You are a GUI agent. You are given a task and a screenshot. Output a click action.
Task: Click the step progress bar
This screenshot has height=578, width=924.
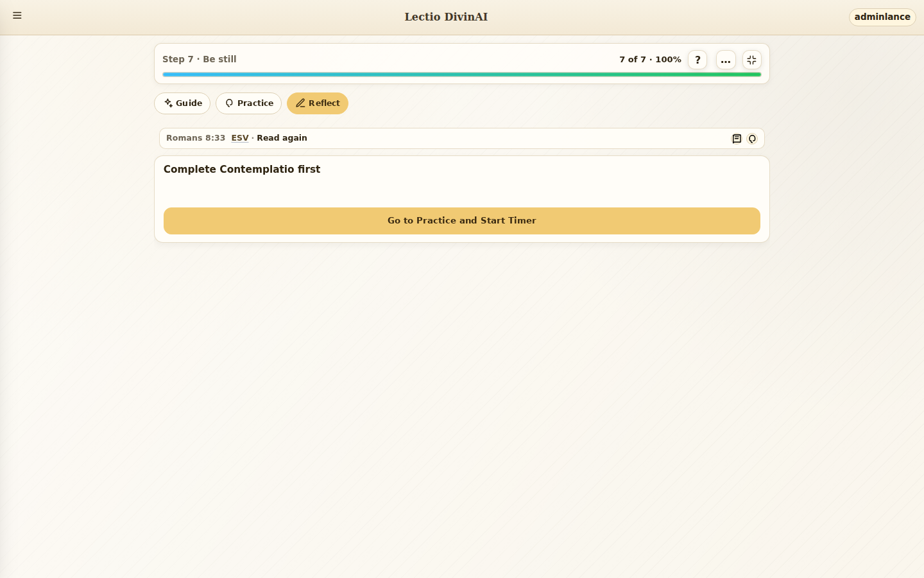[462, 74]
